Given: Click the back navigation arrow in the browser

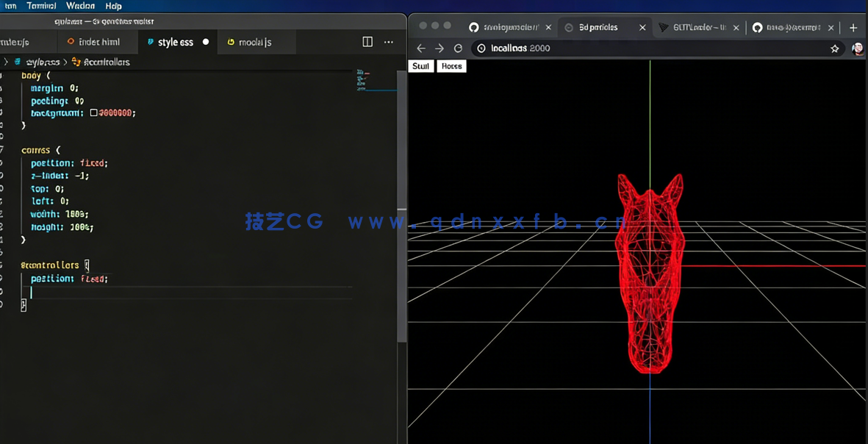Looking at the screenshot, I should tap(420, 48).
